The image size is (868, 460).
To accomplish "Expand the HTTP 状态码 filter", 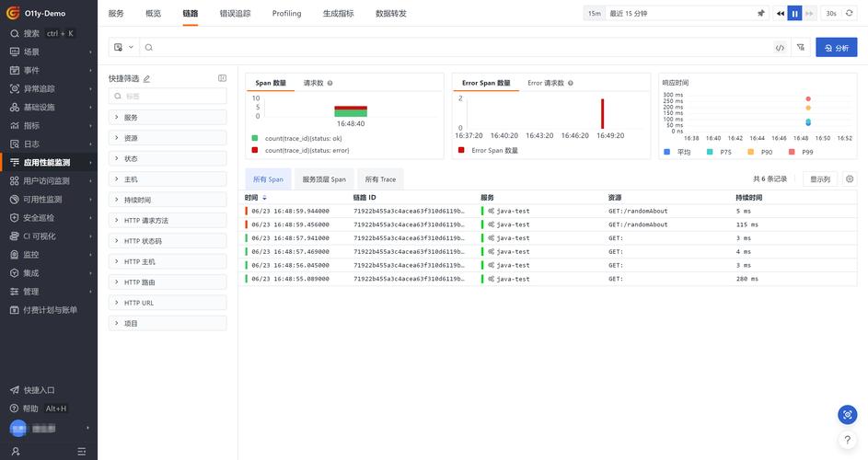I will coord(168,241).
